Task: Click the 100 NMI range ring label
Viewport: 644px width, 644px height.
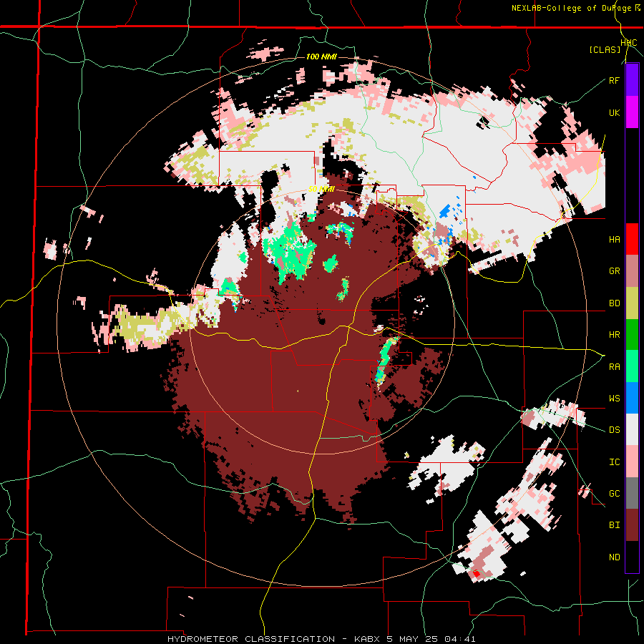Action: point(321,57)
